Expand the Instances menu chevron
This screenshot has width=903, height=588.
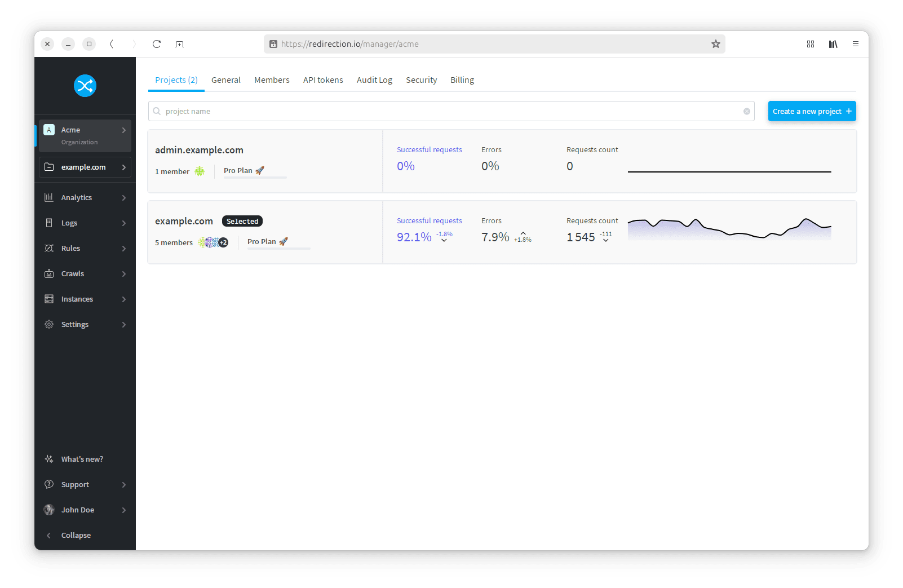pos(124,299)
